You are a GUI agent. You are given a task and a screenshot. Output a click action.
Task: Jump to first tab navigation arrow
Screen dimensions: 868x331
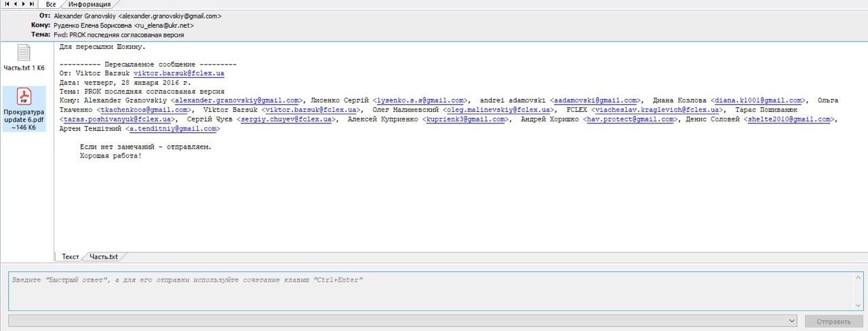(7, 4)
